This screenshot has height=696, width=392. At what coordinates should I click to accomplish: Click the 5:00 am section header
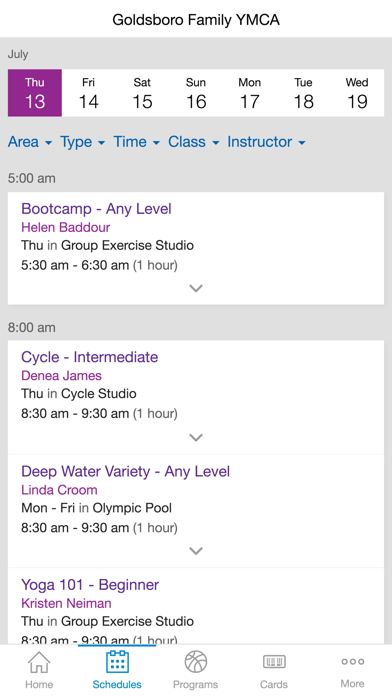(32, 178)
